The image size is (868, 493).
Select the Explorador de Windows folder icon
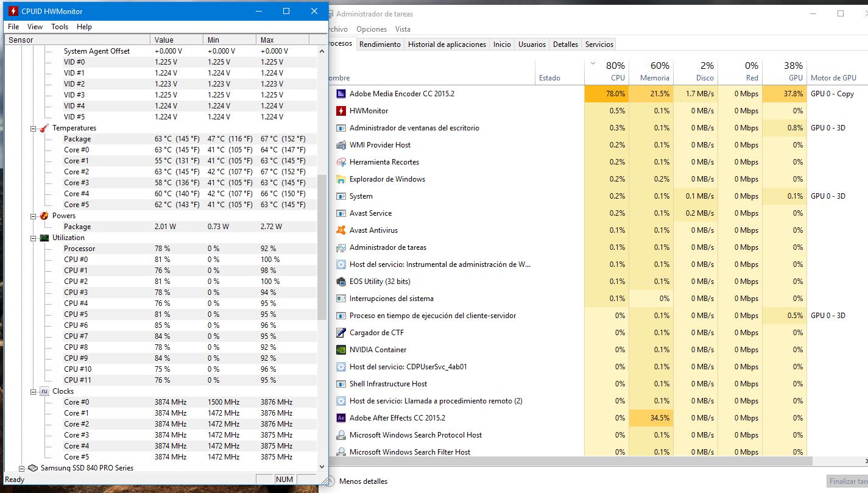[x=341, y=179]
